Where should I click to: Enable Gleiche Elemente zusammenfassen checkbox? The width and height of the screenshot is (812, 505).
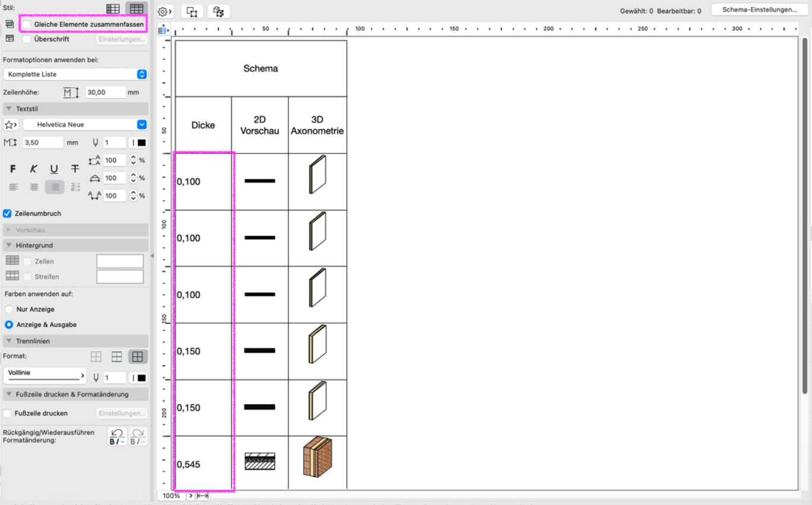[27, 24]
